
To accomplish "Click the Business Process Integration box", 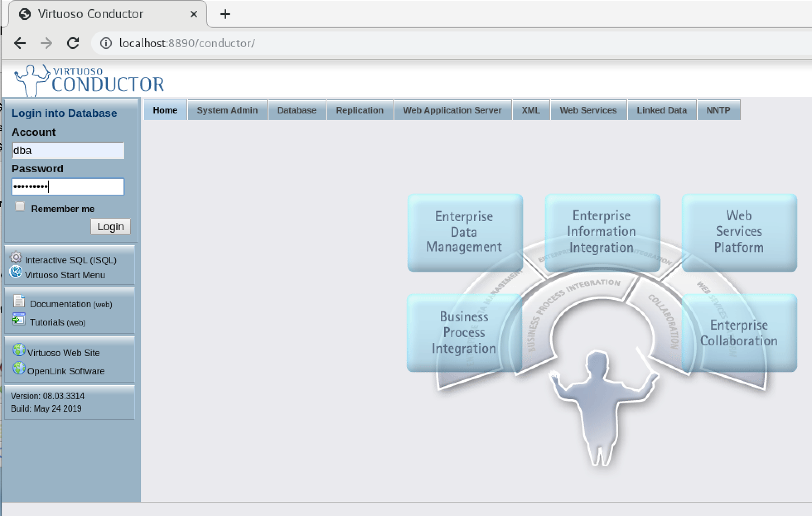I will [464, 333].
